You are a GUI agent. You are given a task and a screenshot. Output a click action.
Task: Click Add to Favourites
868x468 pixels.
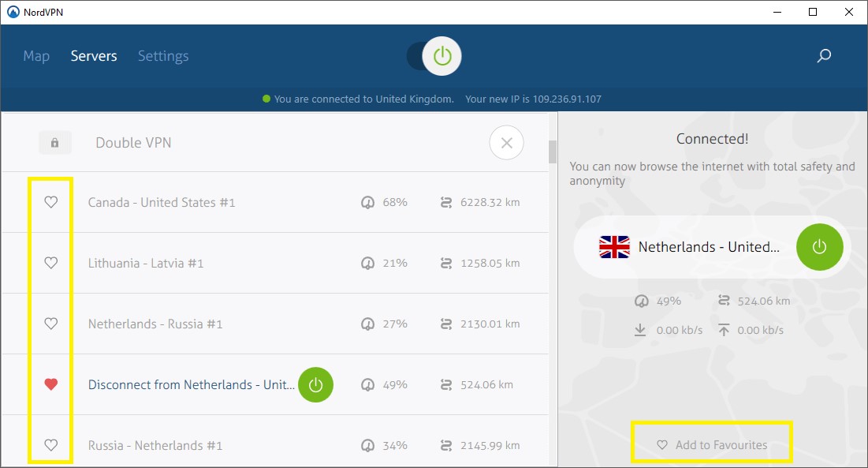pos(712,445)
